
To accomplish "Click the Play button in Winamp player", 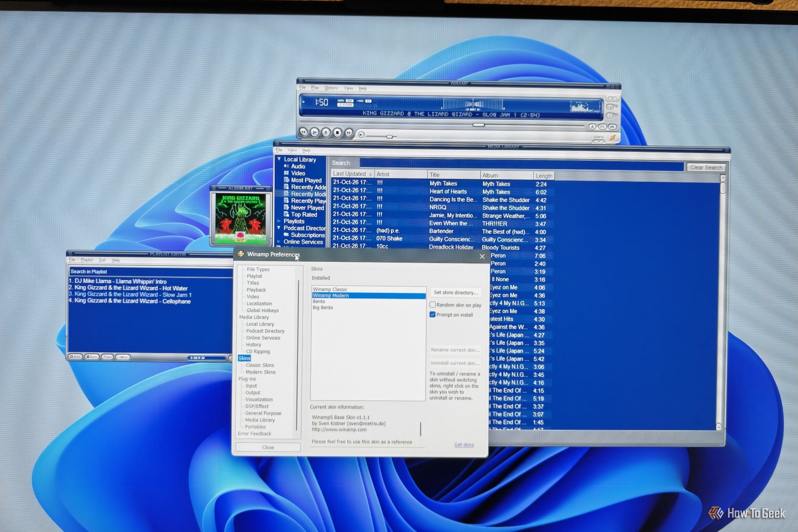I will 315,132.
